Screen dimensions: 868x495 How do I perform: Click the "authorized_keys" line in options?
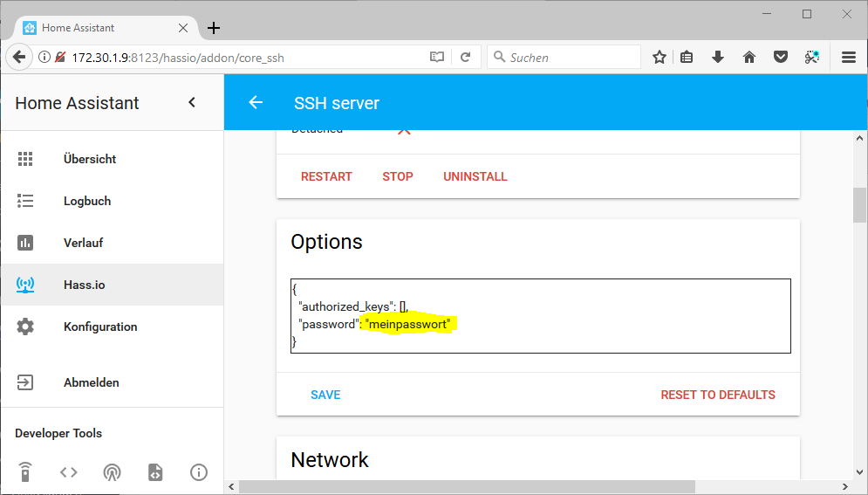click(x=353, y=306)
